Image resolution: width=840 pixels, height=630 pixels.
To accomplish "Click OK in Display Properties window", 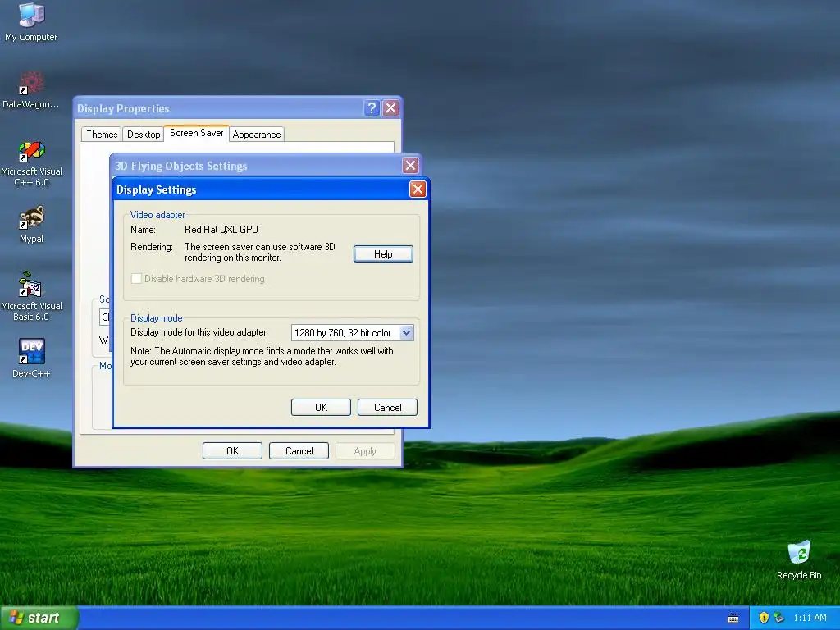I will point(232,450).
